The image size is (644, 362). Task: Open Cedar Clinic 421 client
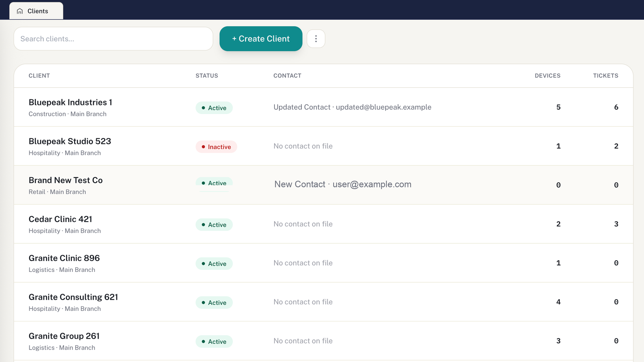tap(60, 219)
